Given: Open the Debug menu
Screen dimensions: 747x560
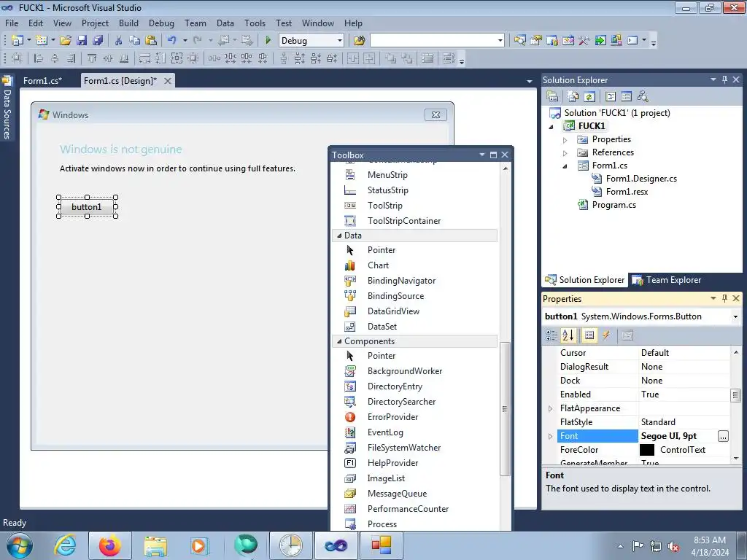Looking at the screenshot, I should [161, 23].
